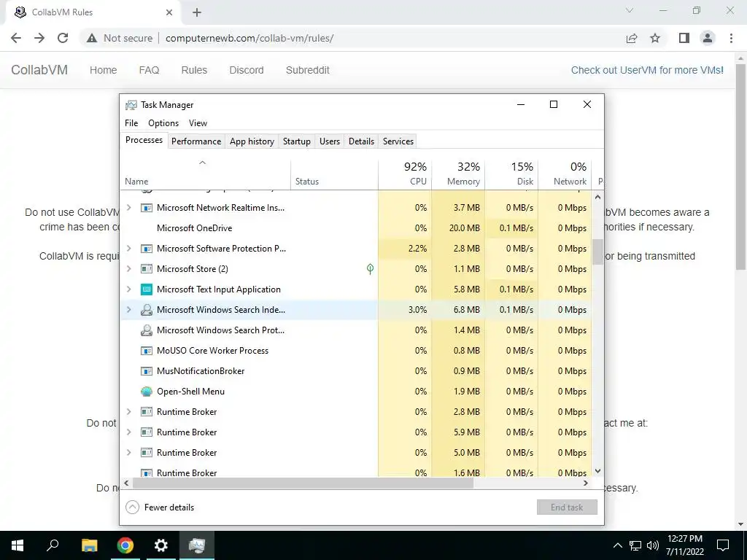Select the Microsoft OneDrive process row
Screen dimensions: 747x560
click(355, 228)
